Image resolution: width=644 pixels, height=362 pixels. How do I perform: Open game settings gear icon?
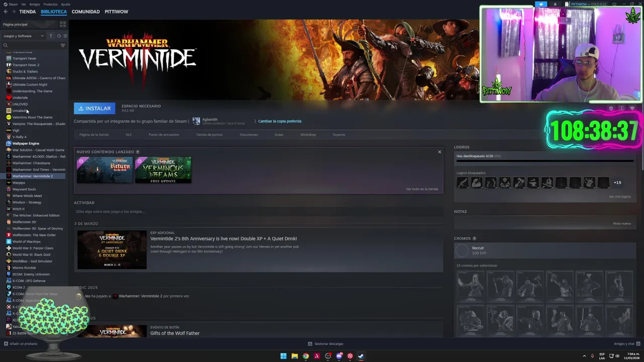click(x=611, y=108)
